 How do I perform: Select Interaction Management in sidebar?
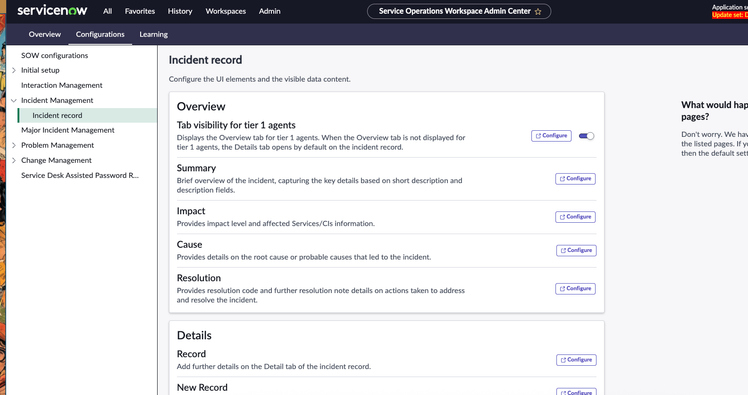click(x=62, y=85)
